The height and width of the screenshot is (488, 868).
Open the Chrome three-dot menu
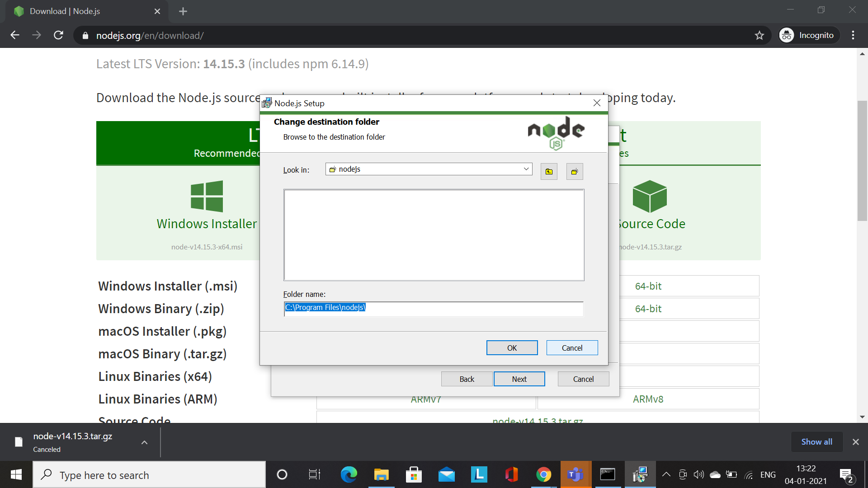coord(853,35)
